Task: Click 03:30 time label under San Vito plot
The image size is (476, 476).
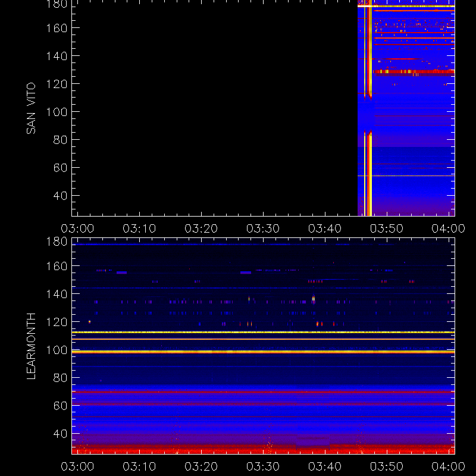Action: [x=263, y=228]
